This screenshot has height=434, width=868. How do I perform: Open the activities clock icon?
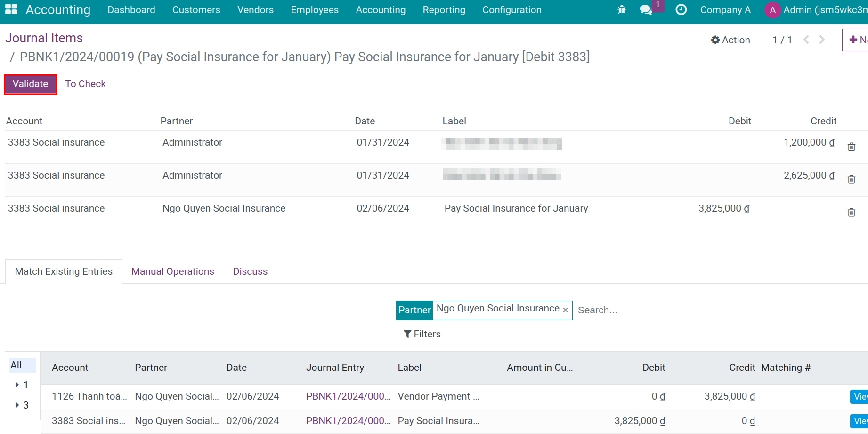click(681, 10)
